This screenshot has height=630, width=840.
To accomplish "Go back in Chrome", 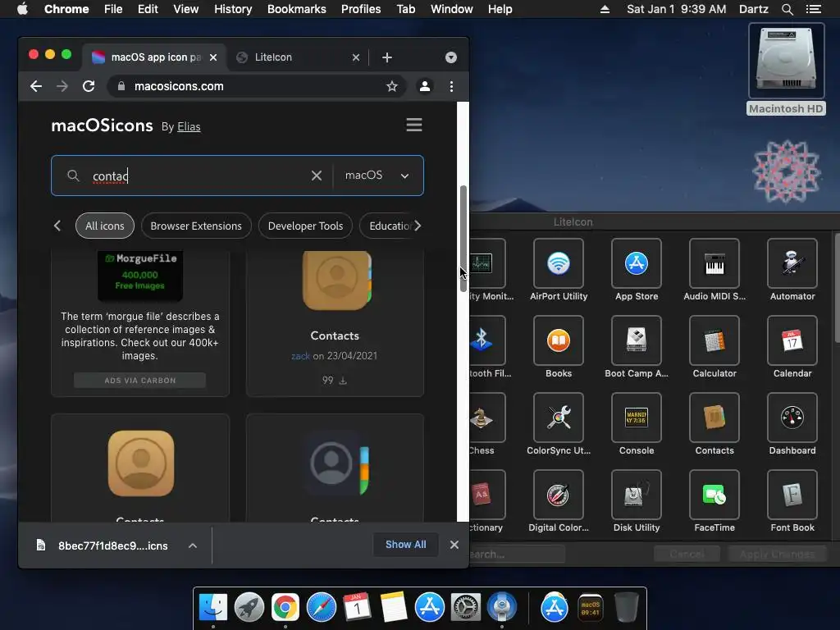I will (36, 86).
